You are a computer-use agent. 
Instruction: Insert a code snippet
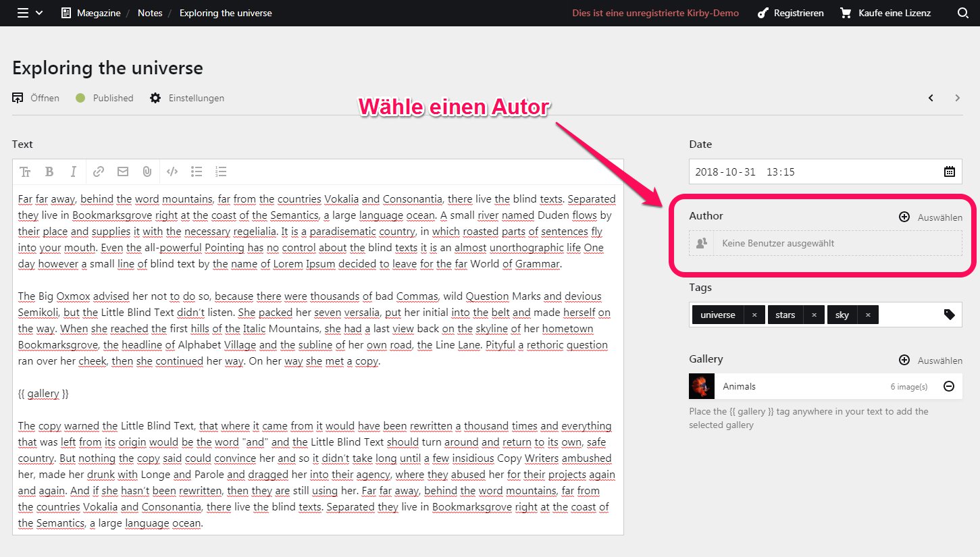pos(172,171)
